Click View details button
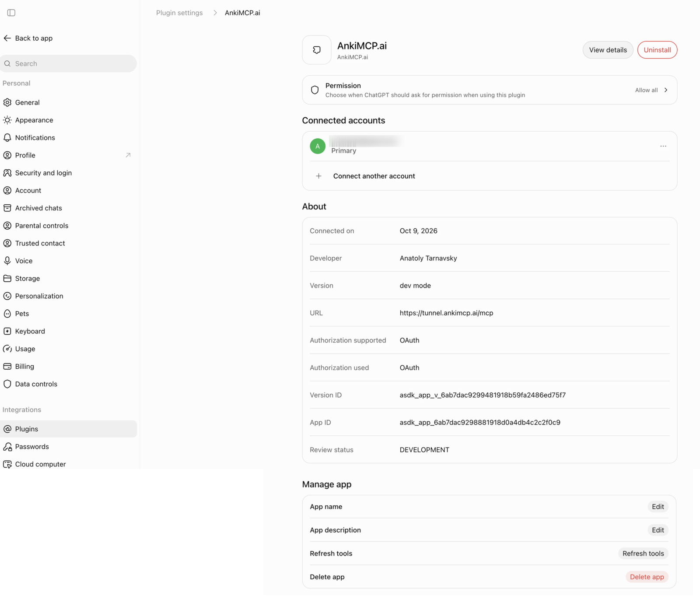Viewport: 700px width, 602px height. pyautogui.click(x=608, y=50)
